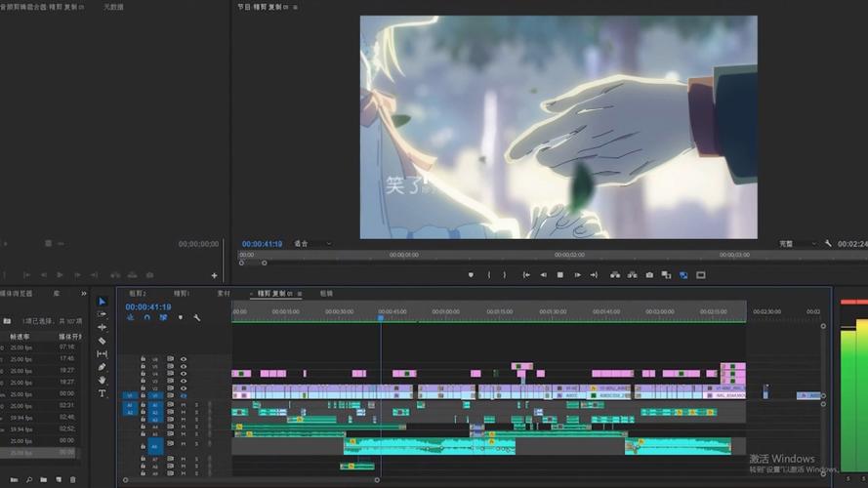This screenshot has height=488, width=868.
Task: Solo audio track A1
Action: (196, 405)
